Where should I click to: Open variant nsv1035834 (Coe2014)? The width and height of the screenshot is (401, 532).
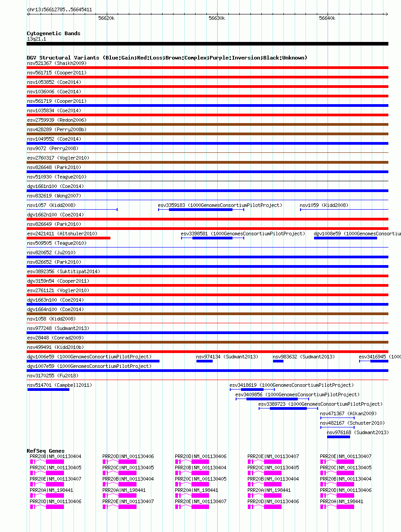pos(54,110)
